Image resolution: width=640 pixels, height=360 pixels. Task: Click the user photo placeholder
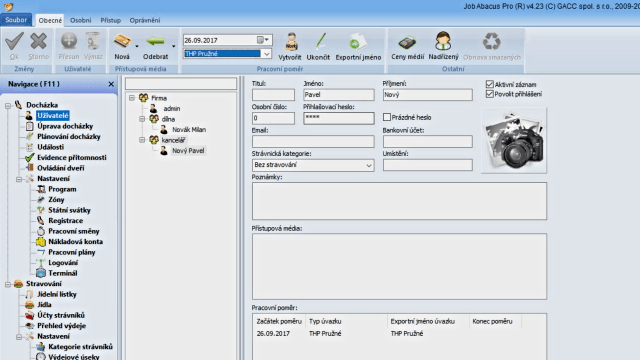point(514,141)
